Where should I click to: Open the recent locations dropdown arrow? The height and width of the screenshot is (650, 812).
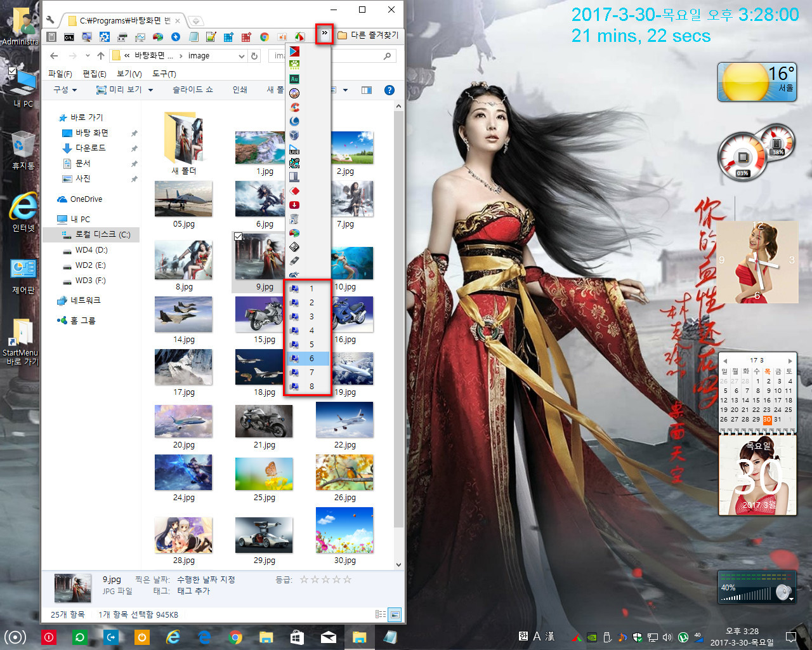click(88, 56)
